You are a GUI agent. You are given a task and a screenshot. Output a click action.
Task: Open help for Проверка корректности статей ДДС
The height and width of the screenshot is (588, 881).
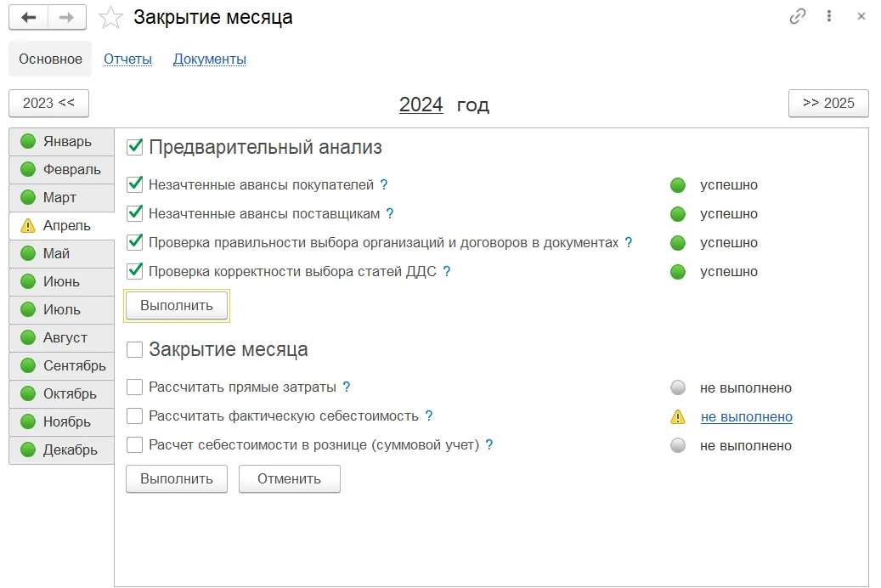coord(447,272)
